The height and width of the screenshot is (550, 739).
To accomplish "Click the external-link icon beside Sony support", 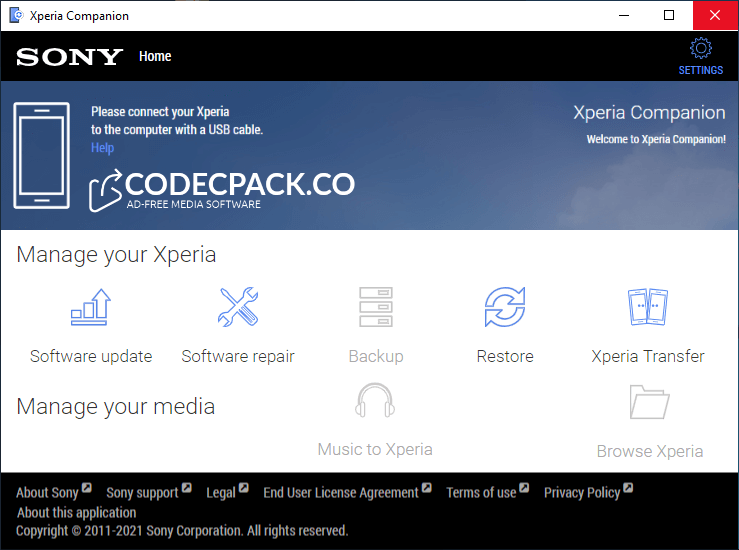I will click(x=187, y=487).
